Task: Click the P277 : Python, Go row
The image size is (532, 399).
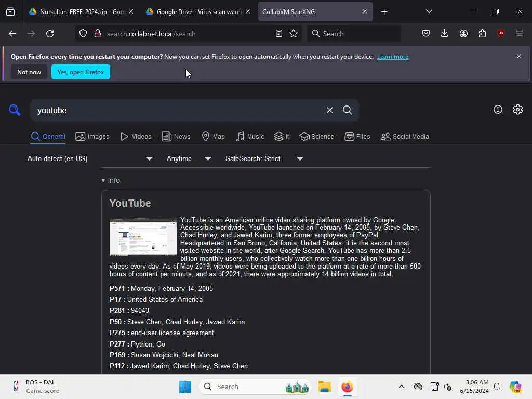Action: coord(137,344)
